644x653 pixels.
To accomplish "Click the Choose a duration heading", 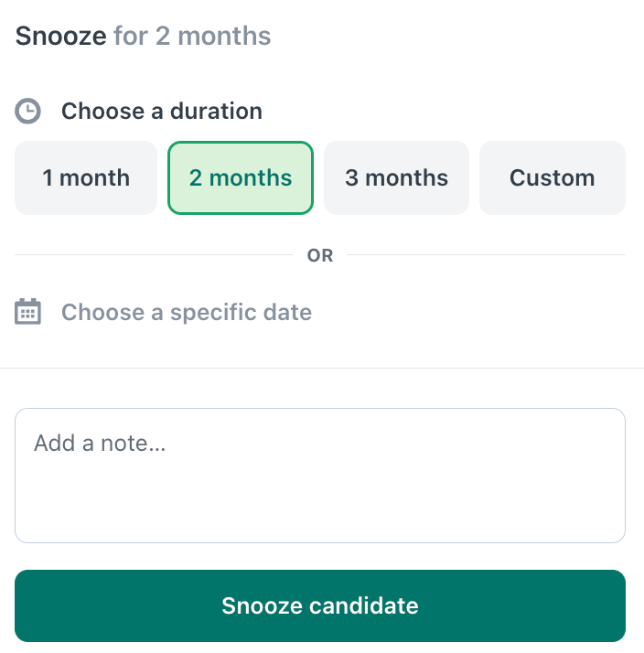I will coord(162,112).
